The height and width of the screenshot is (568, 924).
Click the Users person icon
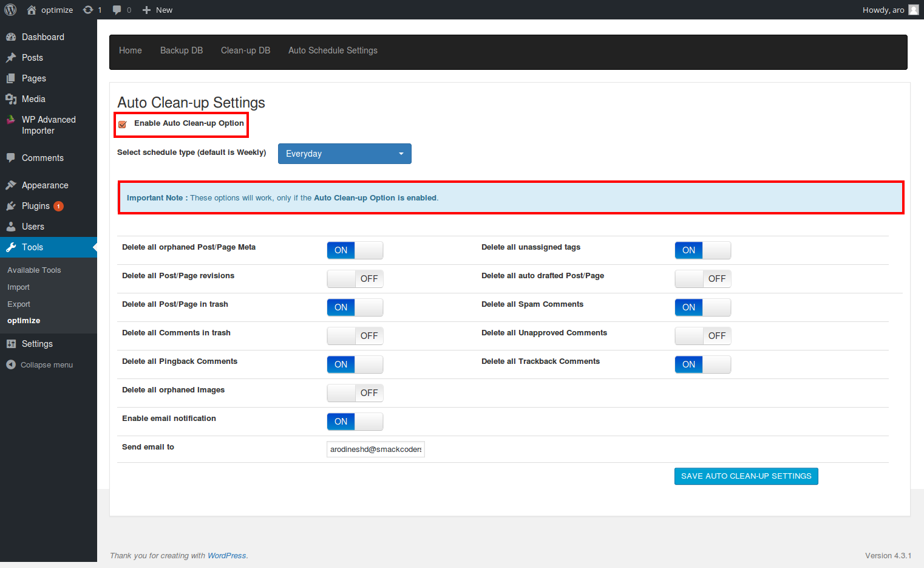click(x=11, y=227)
